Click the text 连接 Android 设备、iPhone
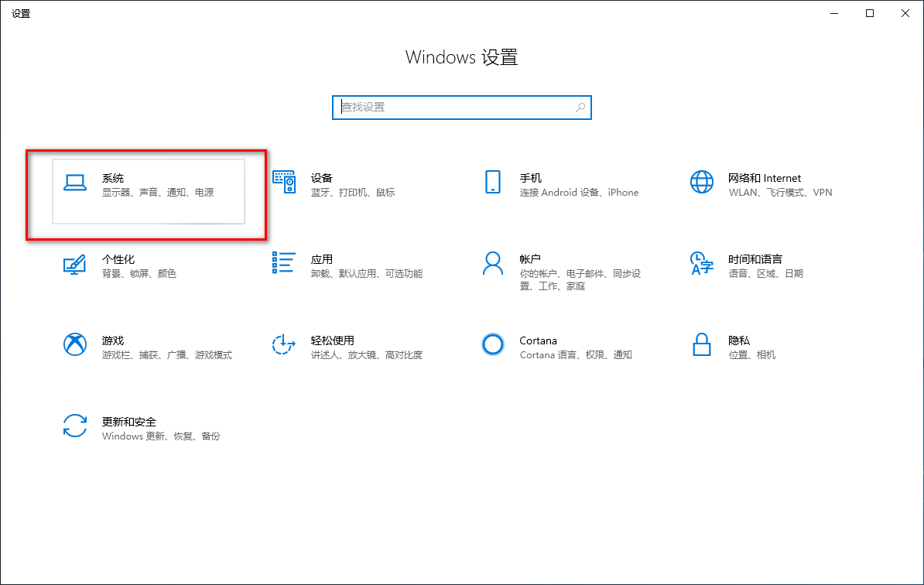 click(580, 192)
